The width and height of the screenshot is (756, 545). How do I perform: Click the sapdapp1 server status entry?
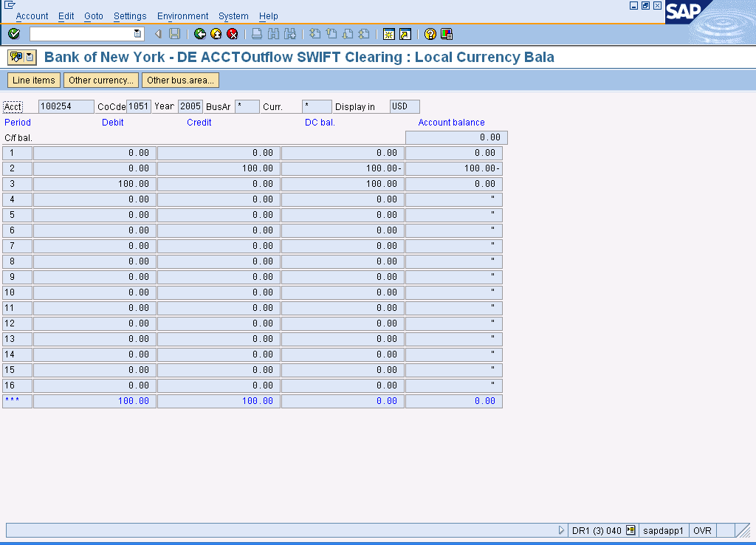(x=664, y=530)
